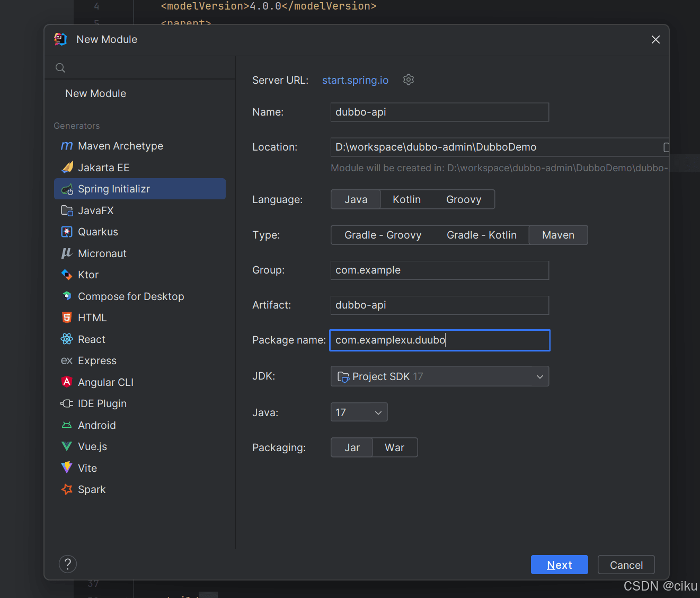Click the JavaFX folder icon
The width and height of the screenshot is (700, 598).
tap(67, 210)
